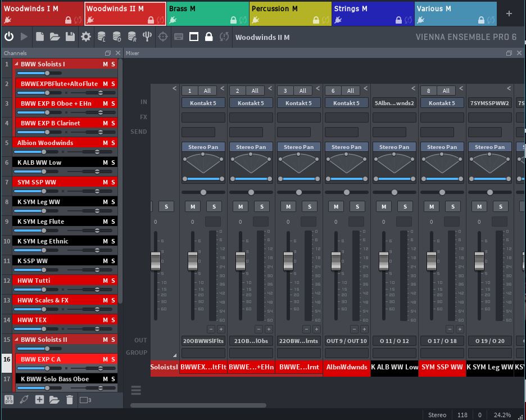This screenshot has height=420, width=526.
Task: Switch to the Strings M instance tab
Action: (373, 13)
